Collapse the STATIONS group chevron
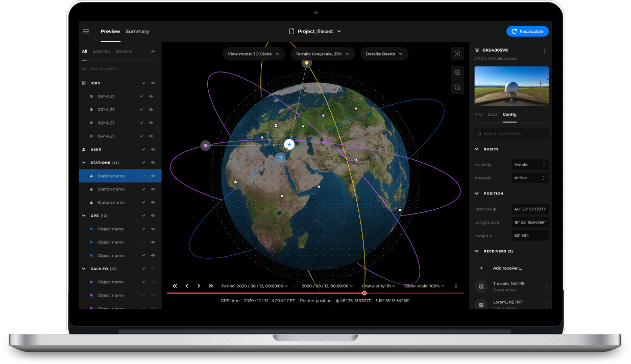 coord(84,163)
